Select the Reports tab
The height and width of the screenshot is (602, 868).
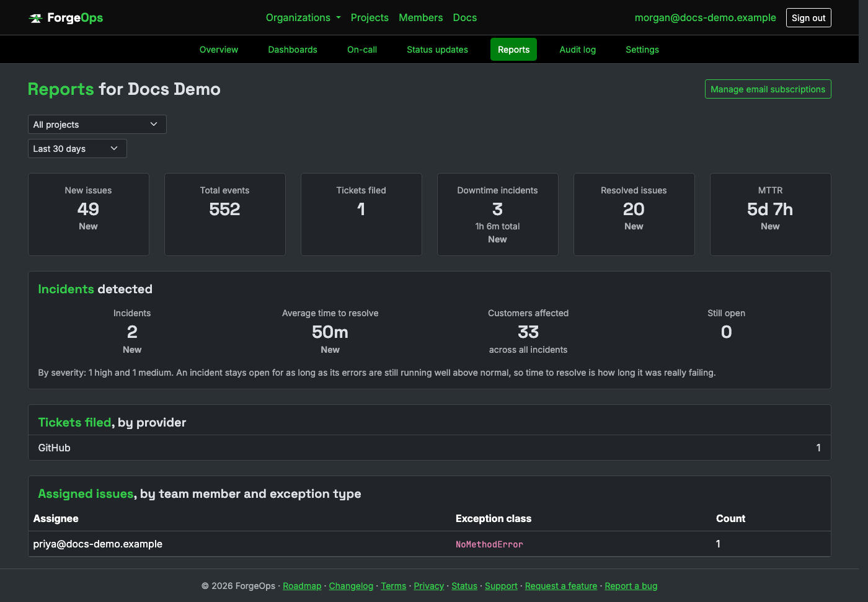[x=513, y=50]
